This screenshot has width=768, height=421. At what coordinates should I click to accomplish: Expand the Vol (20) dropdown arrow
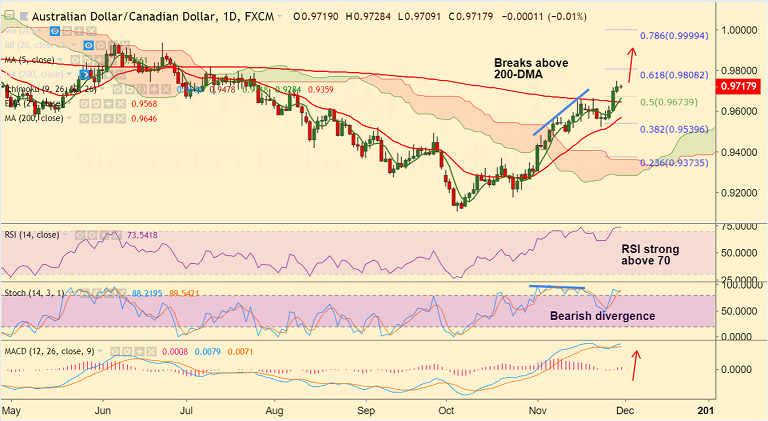pos(40,30)
